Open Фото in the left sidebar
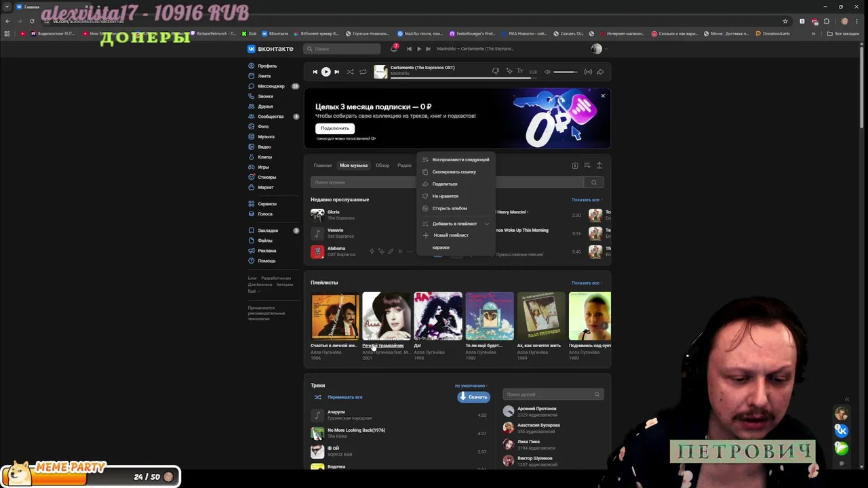The height and width of the screenshot is (488, 868). [x=263, y=127]
